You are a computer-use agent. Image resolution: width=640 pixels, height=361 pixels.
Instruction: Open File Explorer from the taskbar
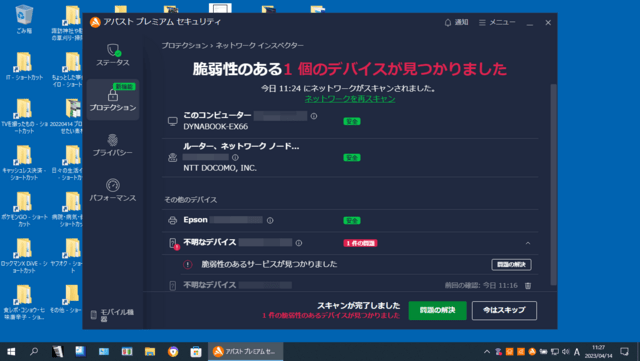[x=150, y=351]
